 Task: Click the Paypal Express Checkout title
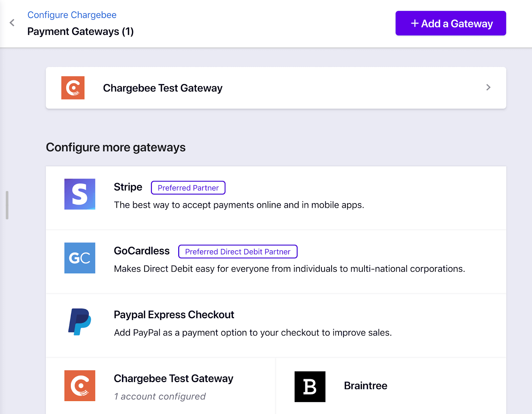pos(174,314)
